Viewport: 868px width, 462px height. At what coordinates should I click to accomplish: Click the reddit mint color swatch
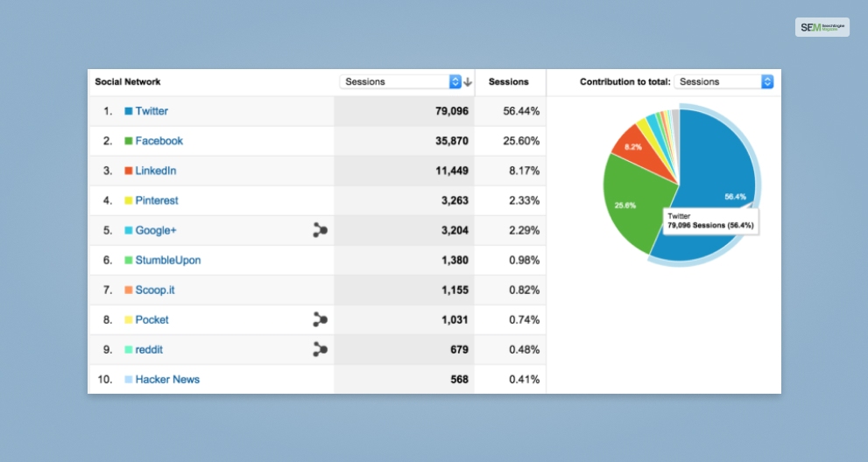(129, 350)
